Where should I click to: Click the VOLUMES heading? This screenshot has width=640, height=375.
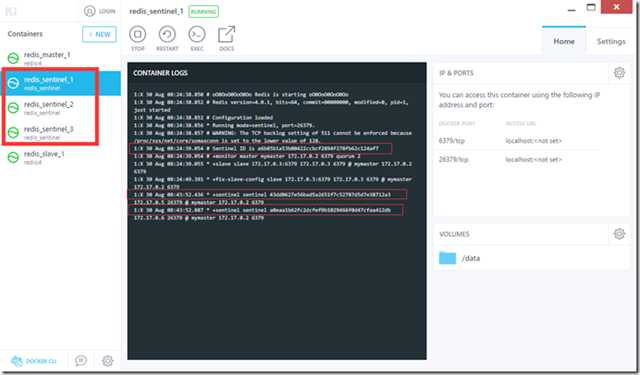(454, 234)
